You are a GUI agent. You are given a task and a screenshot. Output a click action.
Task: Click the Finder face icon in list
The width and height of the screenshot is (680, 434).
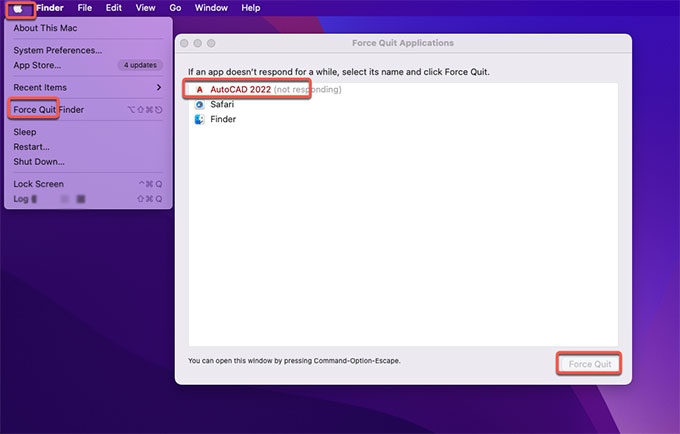(200, 119)
